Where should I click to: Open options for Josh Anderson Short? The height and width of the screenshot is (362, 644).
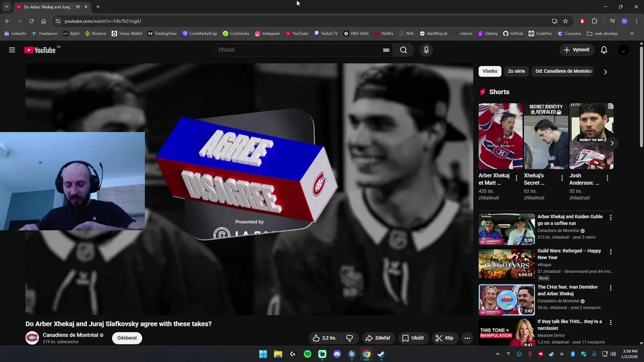click(607, 178)
